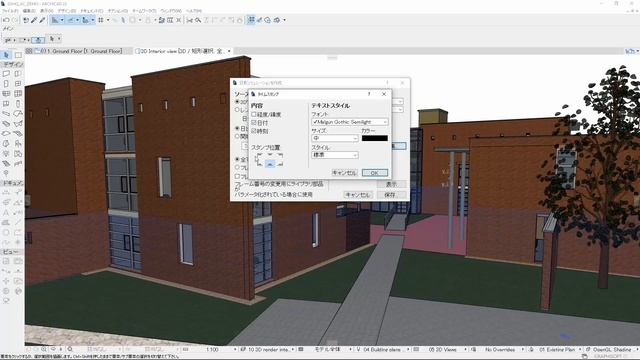Click キャンセル in the back dialog
The height and width of the screenshot is (360, 640).
(x=358, y=195)
